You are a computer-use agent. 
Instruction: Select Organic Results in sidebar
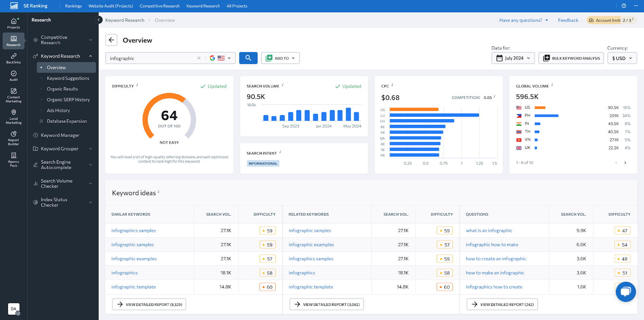[x=62, y=89]
